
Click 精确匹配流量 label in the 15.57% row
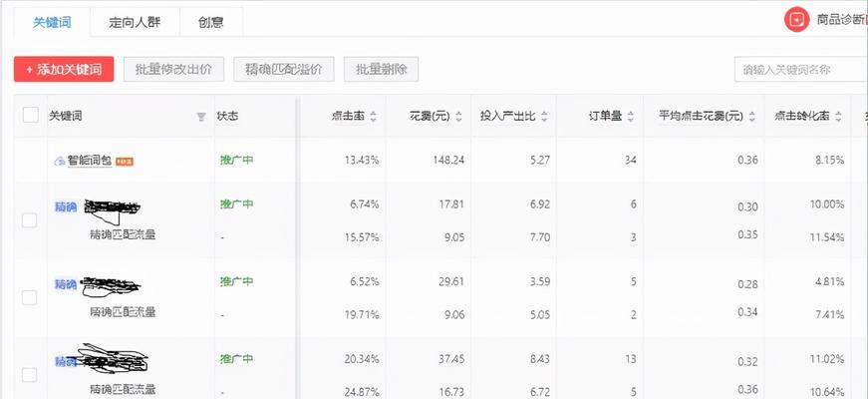[x=123, y=234]
